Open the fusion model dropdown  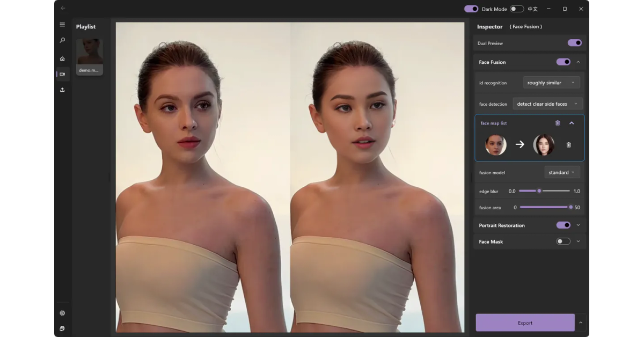point(562,172)
